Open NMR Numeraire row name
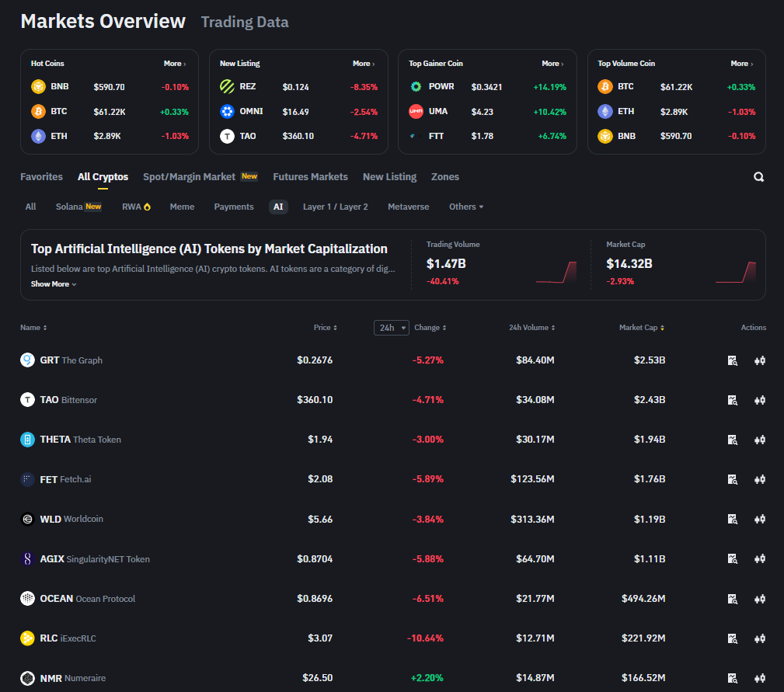The width and height of the screenshot is (784, 692). (x=73, y=678)
